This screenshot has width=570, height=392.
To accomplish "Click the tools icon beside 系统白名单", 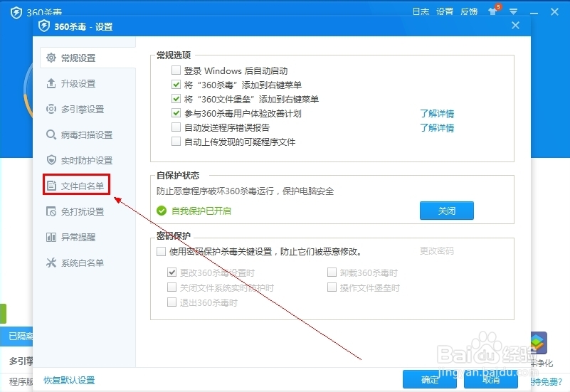I will click(x=51, y=263).
